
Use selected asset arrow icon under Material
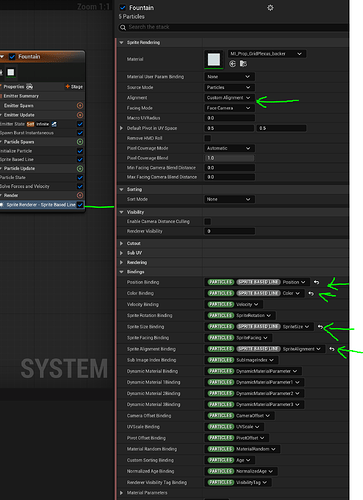(232, 64)
